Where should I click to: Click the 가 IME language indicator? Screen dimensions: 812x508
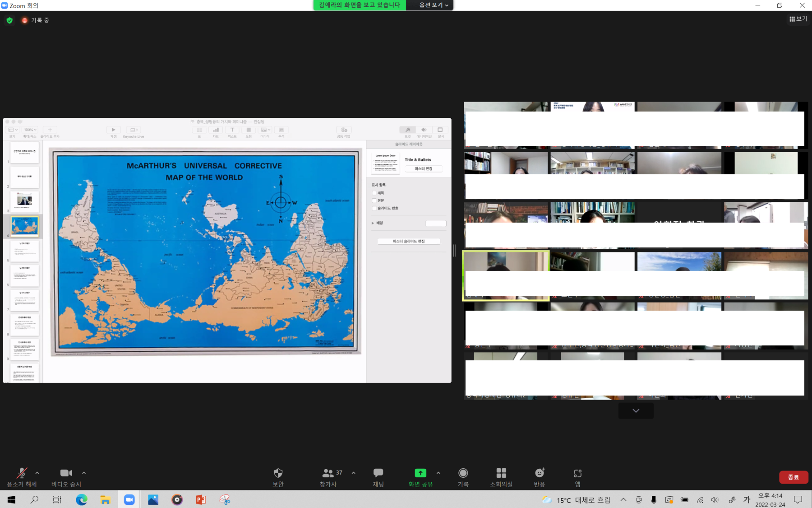pos(747,499)
